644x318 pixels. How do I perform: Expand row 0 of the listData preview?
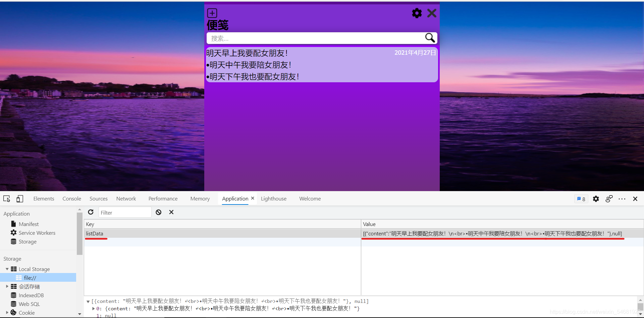93,308
